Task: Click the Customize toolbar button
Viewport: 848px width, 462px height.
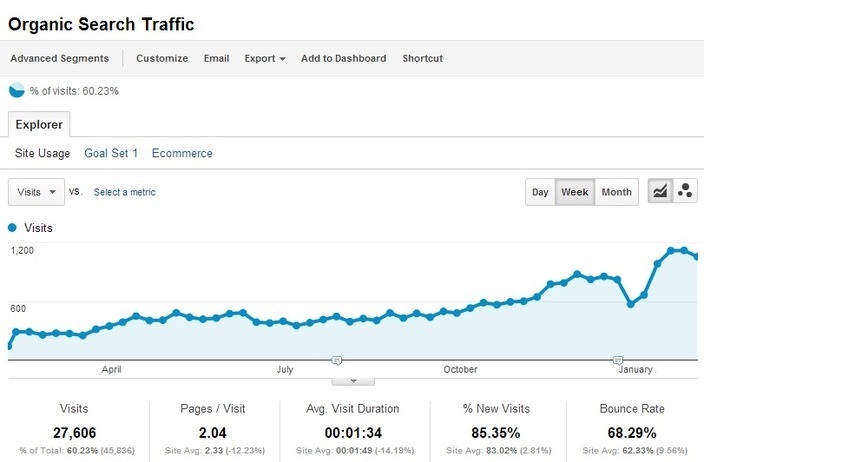Action: pyautogui.click(x=162, y=58)
